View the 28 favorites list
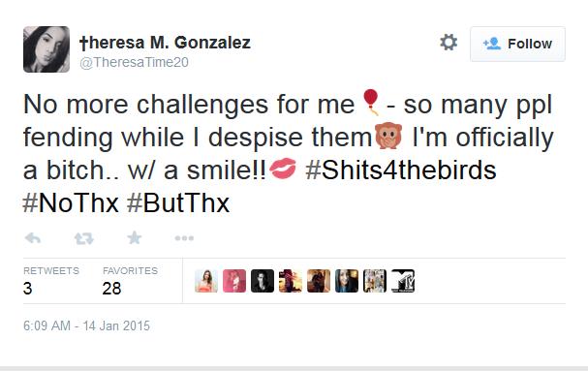Screen dimensions: 588x371 [130, 281]
